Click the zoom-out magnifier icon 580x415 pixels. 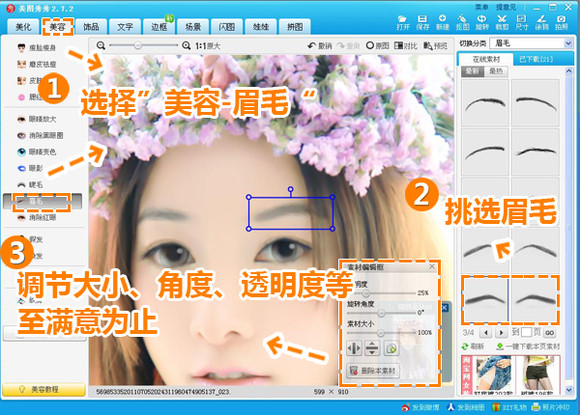(101, 45)
